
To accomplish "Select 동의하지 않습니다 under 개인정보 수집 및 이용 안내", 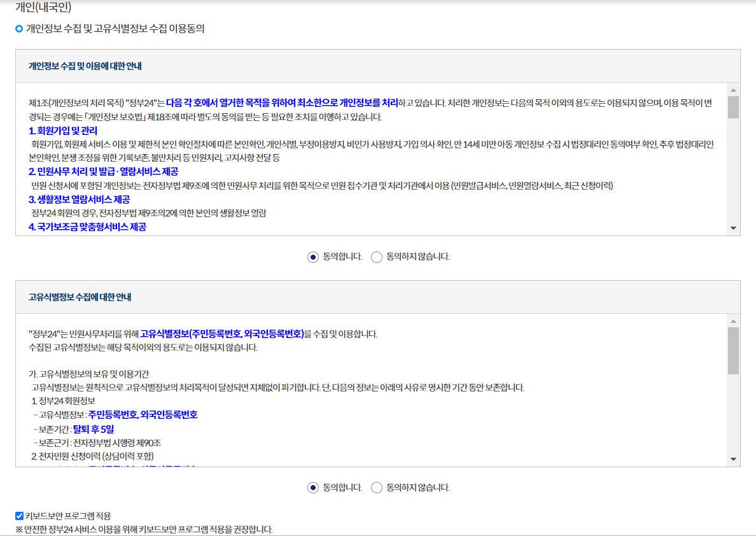I will 377,257.
